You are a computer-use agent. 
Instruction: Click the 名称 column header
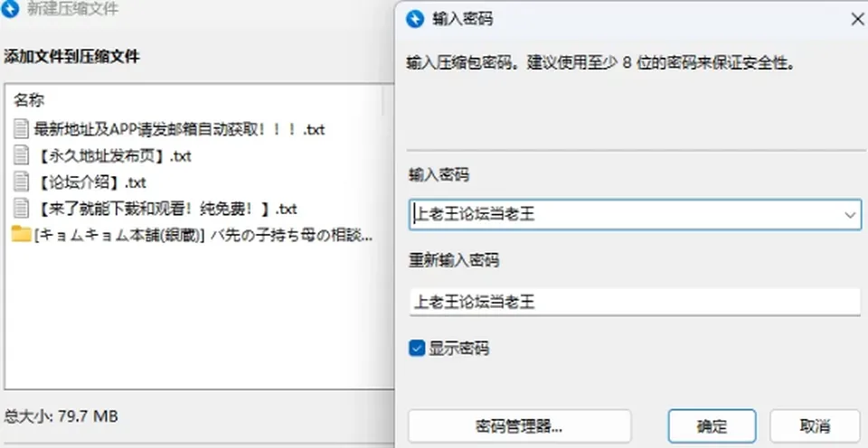point(29,100)
